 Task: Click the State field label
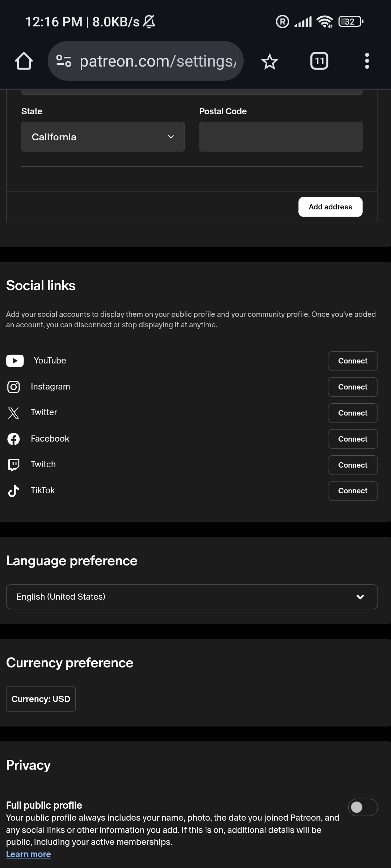coord(32,111)
